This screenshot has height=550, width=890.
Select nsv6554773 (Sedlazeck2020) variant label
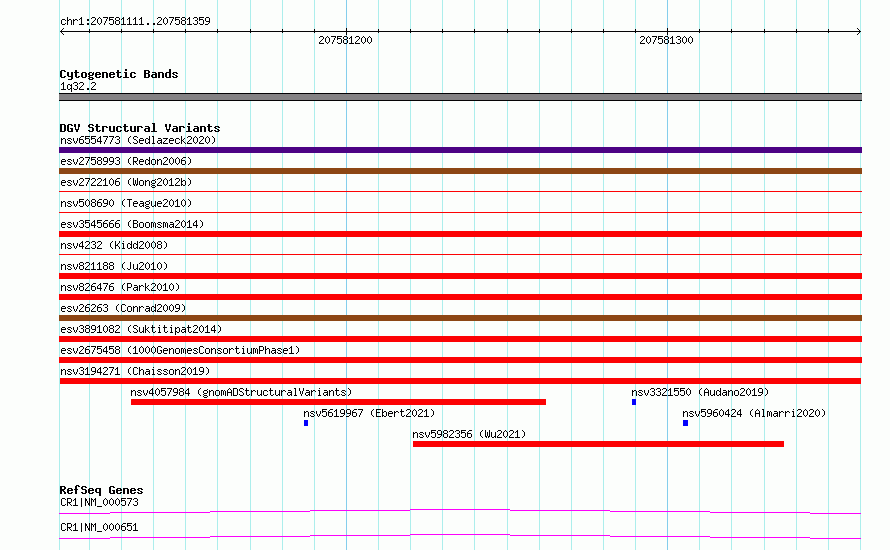(x=138, y=140)
